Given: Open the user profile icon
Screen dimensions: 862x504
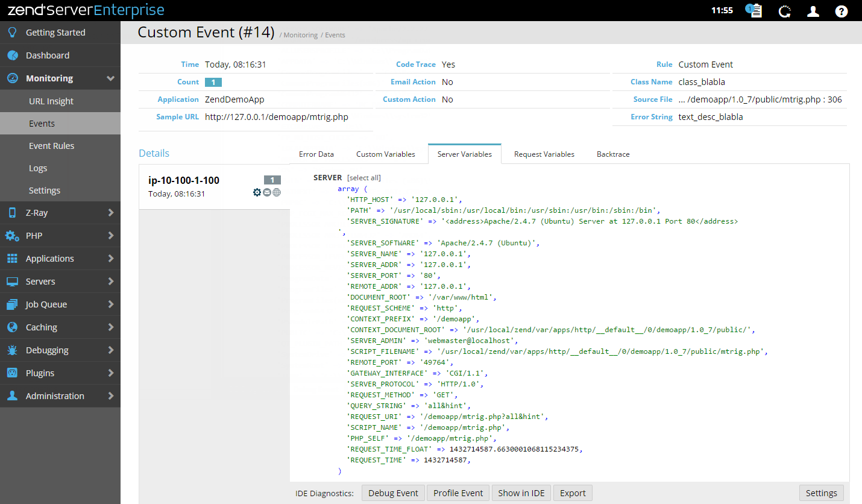Looking at the screenshot, I should coord(813,11).
